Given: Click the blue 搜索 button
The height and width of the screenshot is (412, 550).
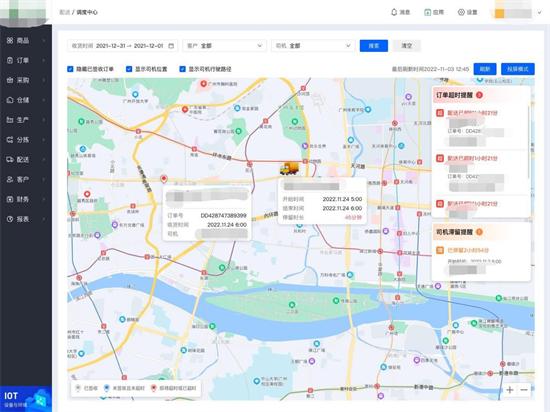Looking at the screenshot, I should [x=374, y=46].
